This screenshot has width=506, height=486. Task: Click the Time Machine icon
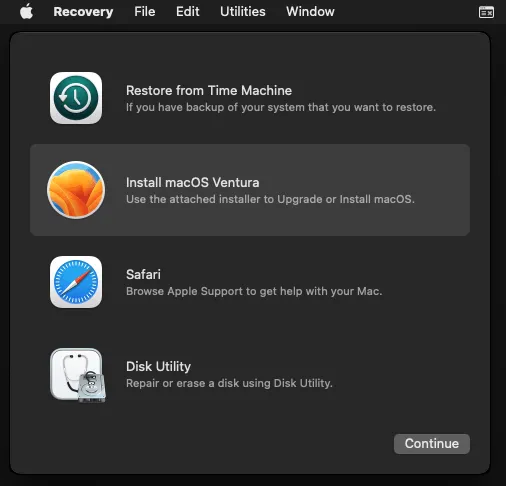(76, 98)
